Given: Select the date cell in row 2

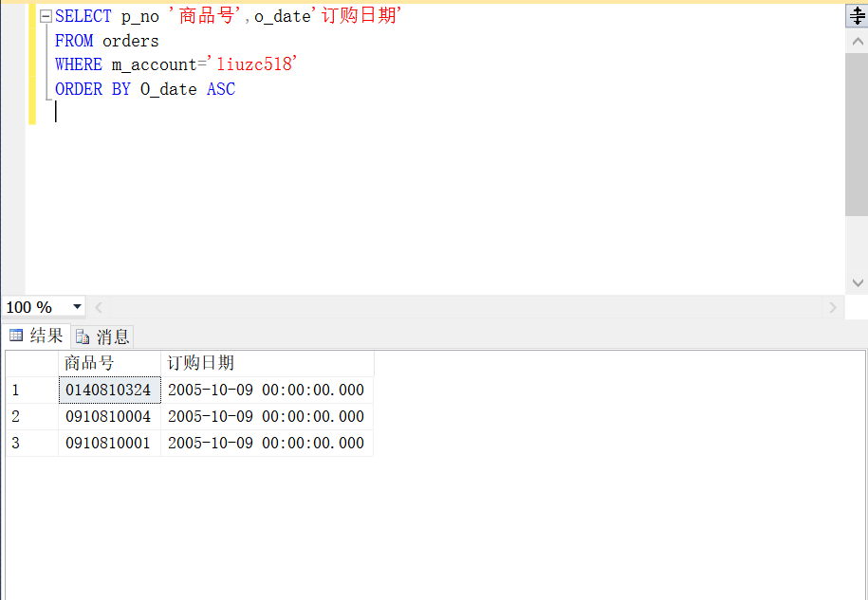Looking at the screenshot, I should point(268,416).
